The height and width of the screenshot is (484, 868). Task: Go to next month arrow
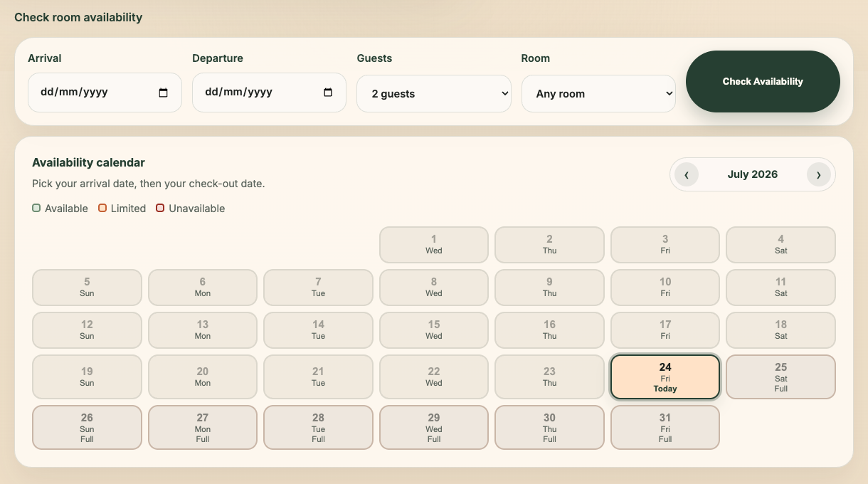coord(819,174)
